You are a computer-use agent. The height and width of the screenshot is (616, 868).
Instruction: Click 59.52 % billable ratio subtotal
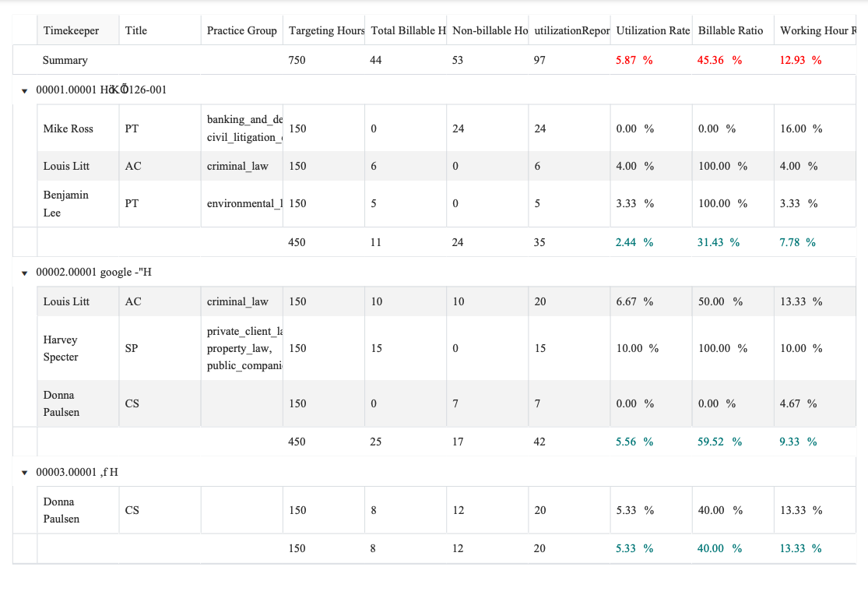(719, 442)
